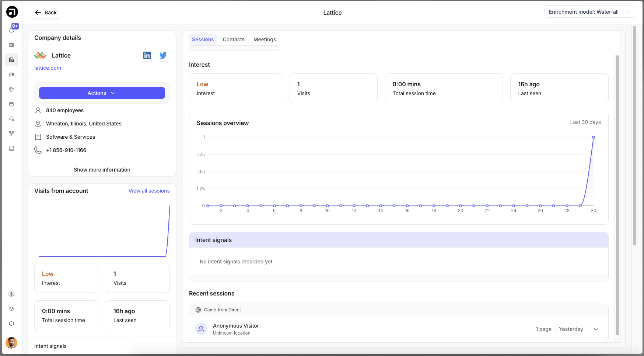This screenshot has width=644, height=356.
Task: Click the 16h ago Last seen card in left panel
Action: pos(138,315)
